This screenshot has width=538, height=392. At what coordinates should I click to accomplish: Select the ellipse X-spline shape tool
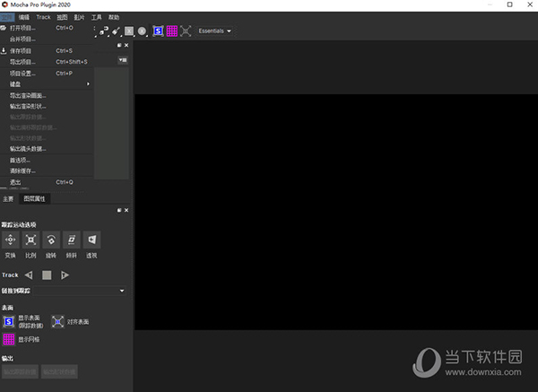click(142, 31)
